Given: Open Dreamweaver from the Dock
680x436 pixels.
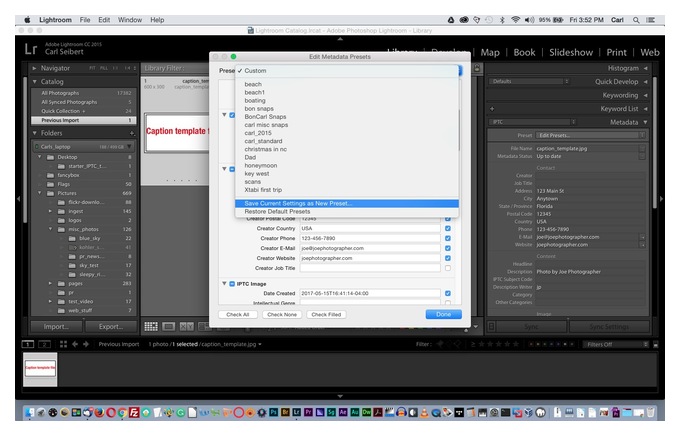Looking at the screenshot, I should (x=366, y=413).
